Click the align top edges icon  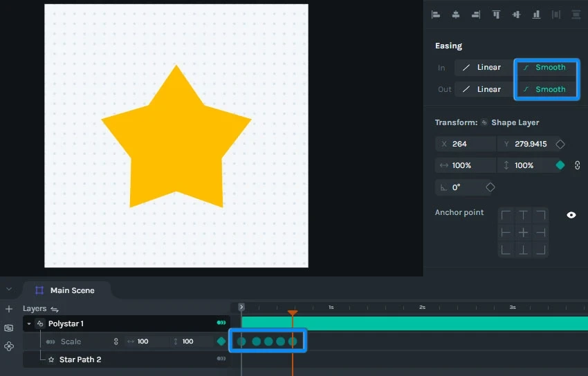[496, 15]
